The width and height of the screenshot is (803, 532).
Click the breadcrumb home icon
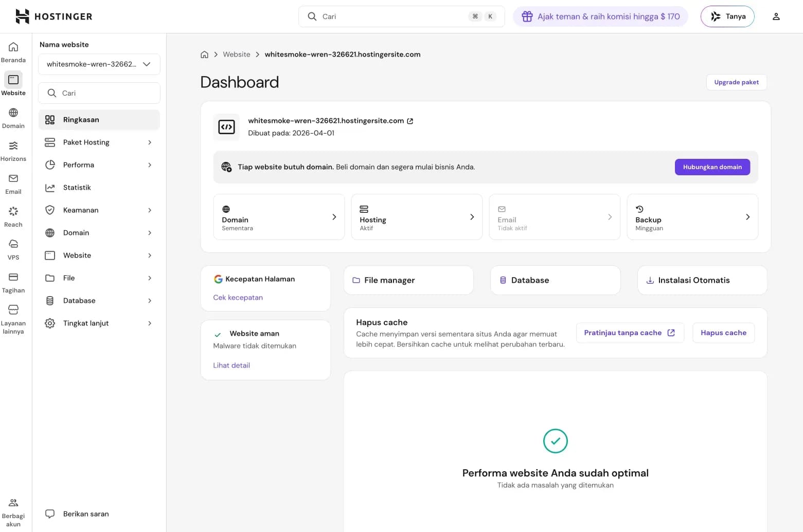pos(204,54)
